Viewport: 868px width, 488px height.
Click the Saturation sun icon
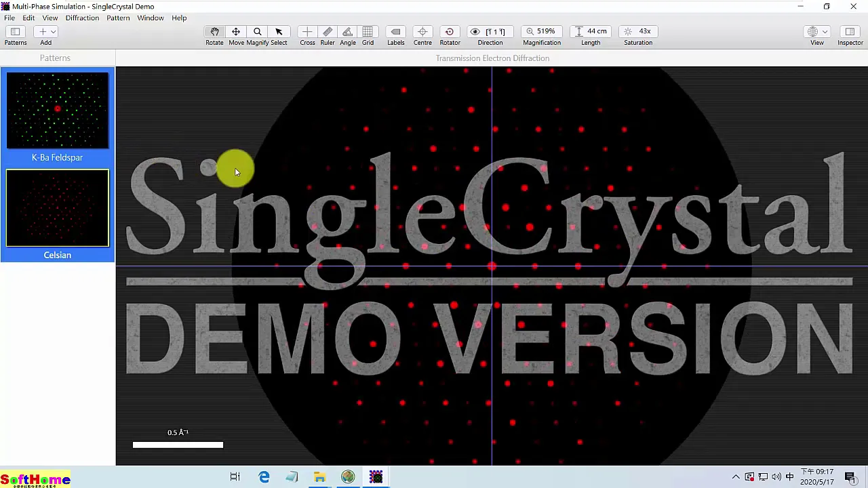coord(628,31)
